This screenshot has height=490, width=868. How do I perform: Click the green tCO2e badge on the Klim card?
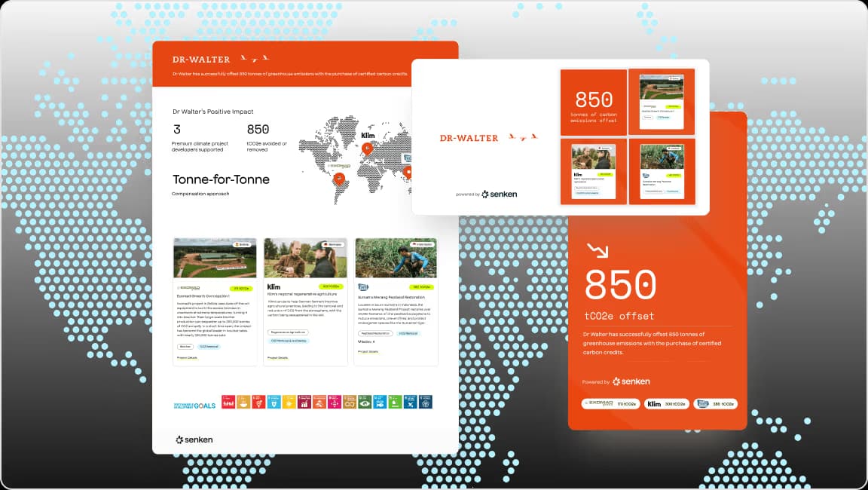[331, 286]
